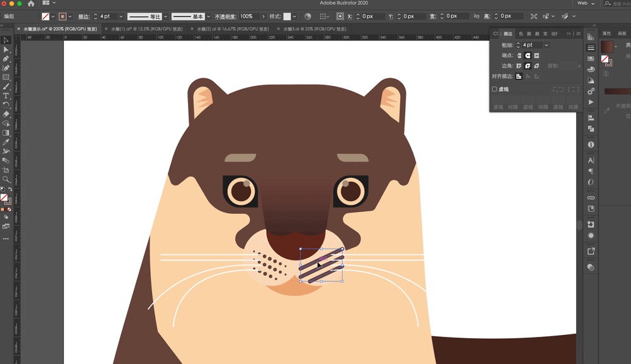Select the Eyedropper tool

pyautogui.click(x=6, y=142)
